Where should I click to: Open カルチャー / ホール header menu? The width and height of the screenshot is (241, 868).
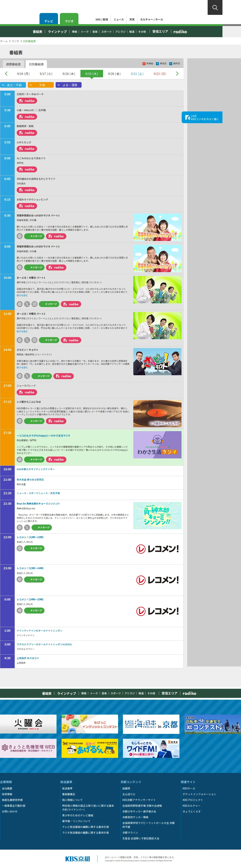tap(152, 20)
